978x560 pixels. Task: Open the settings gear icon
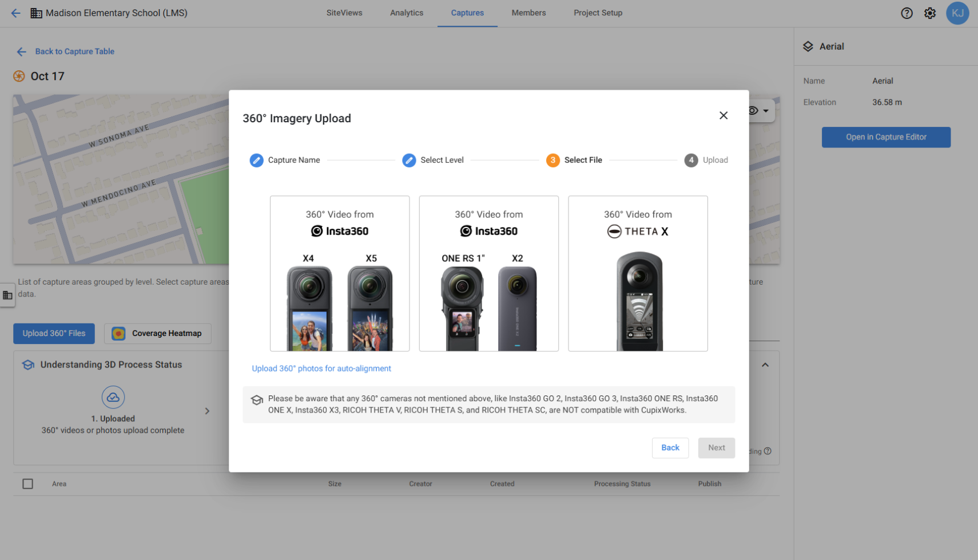coord(930,13)
